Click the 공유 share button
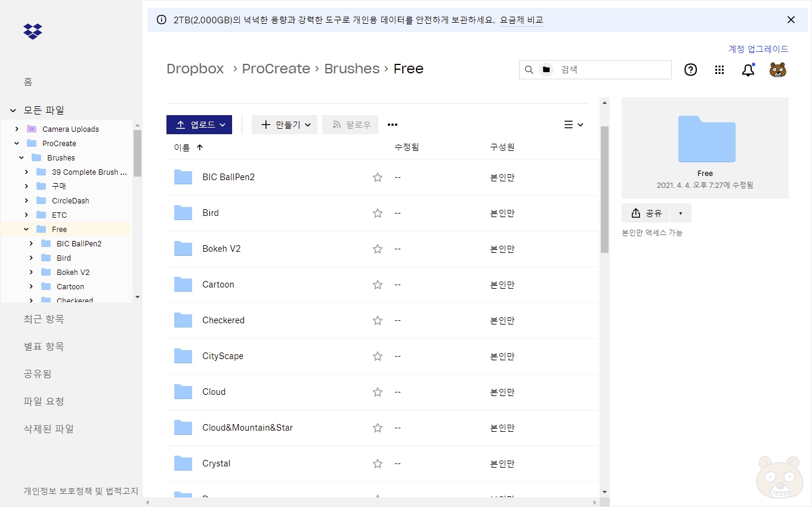The image size is (812, 507). (646, 213)
